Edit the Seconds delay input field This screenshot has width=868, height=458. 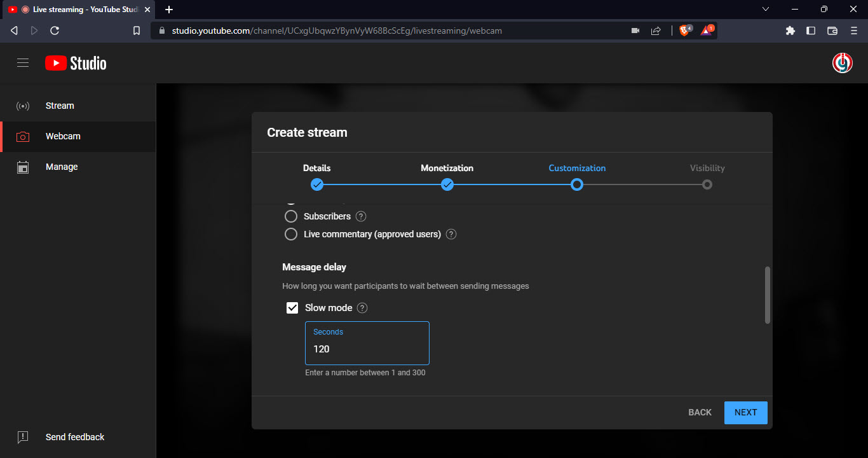pyautogui.click(x=367, y=349)
